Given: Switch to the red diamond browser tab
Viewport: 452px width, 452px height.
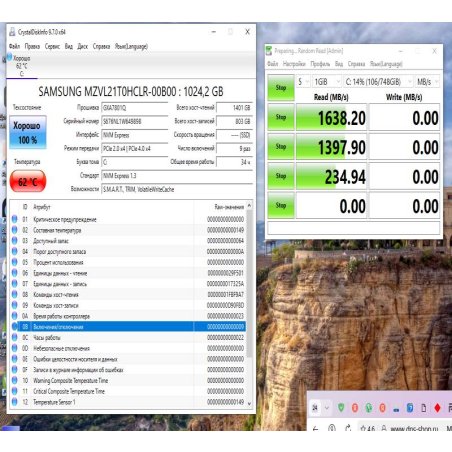Looking at the screenshot, I should click(x=437, y=407).
